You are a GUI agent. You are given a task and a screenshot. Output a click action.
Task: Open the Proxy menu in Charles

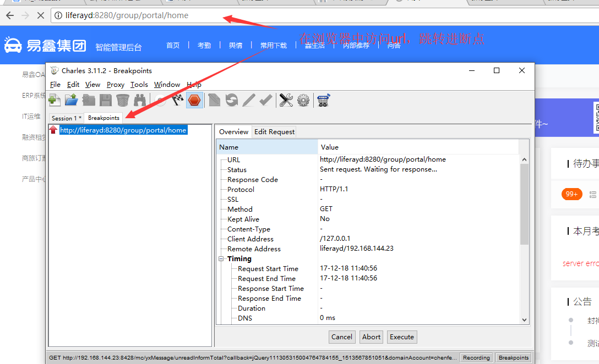[x=116, y=84]
